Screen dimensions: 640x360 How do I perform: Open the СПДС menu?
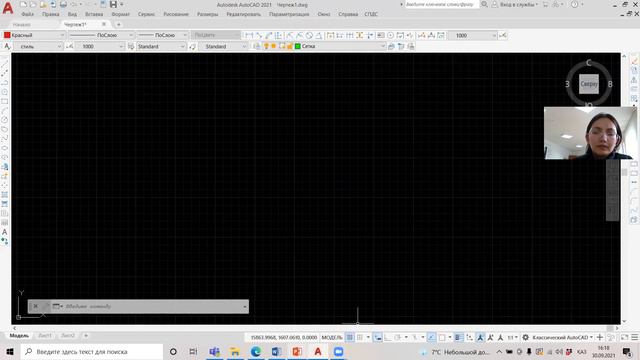[x=371, y=14]
